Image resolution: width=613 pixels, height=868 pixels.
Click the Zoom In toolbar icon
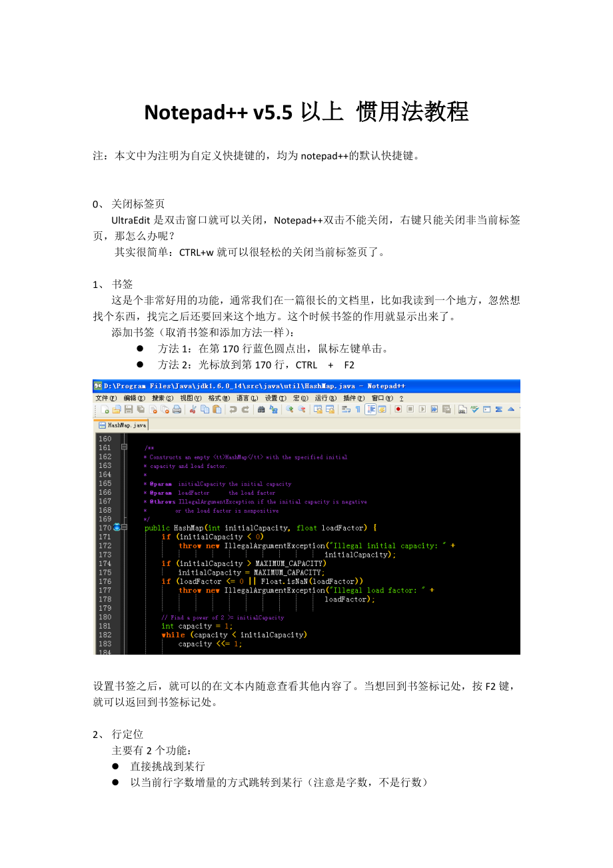point(290,409)
